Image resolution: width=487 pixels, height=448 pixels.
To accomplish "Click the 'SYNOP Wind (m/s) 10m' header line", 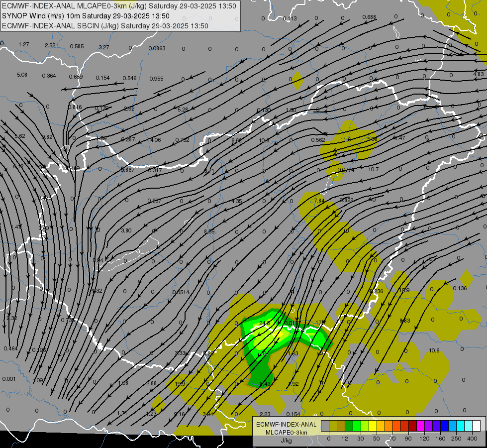I will 86,16.
